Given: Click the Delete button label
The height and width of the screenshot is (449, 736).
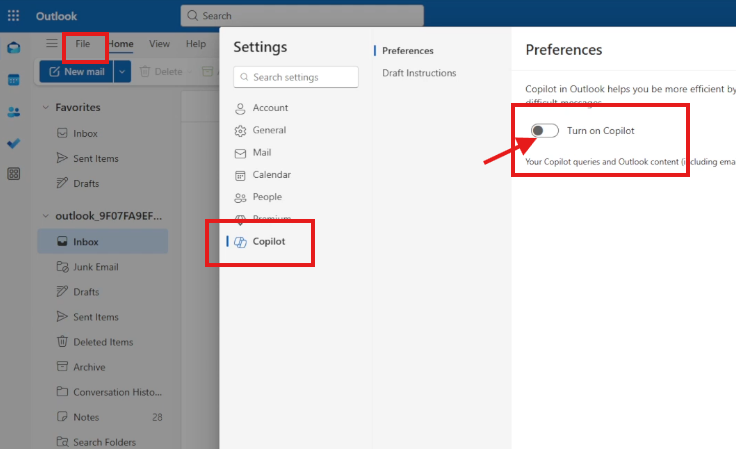Looking at the screenshot, I should coord(169,72).
